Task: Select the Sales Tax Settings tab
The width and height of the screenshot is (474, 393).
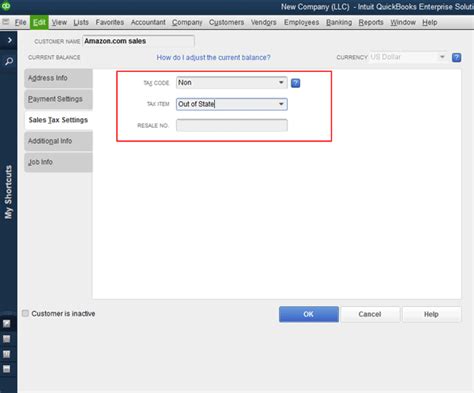Action: click(x=58, y=120)
